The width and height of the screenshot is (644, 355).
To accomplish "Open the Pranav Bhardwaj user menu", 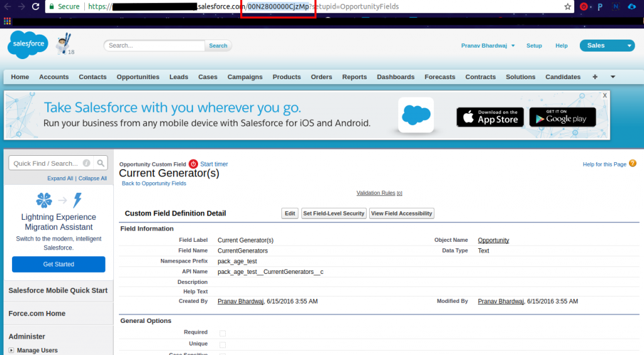I will [487, 46].
